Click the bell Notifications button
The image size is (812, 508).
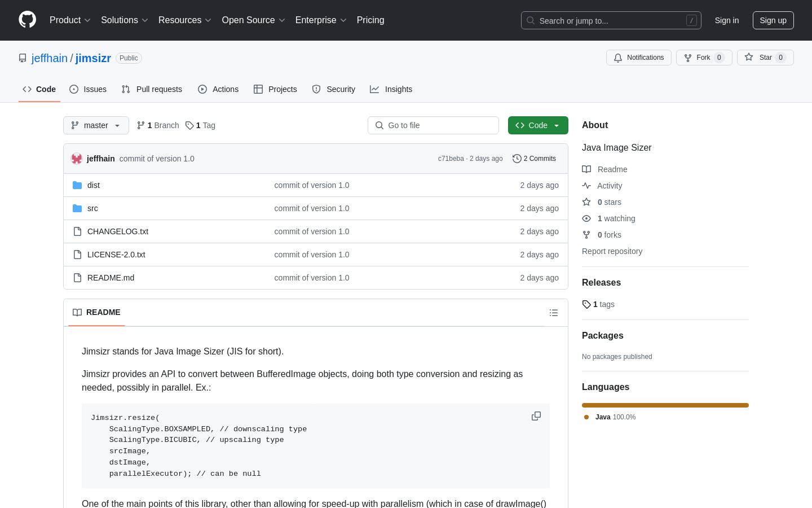click(x=638, y=58)
